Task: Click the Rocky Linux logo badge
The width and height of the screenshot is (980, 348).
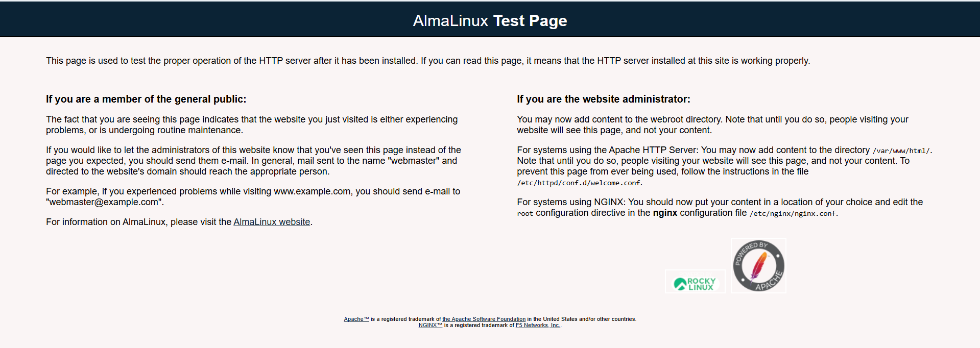Action: [695, 282]
